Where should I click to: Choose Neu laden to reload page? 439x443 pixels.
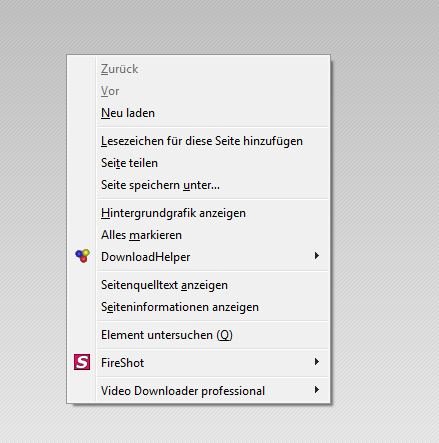[x=198, y=113]
